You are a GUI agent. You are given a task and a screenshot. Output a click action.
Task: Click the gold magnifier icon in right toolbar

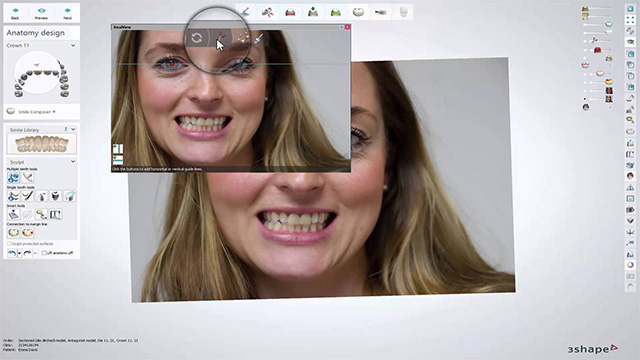(x=630, y=120)
